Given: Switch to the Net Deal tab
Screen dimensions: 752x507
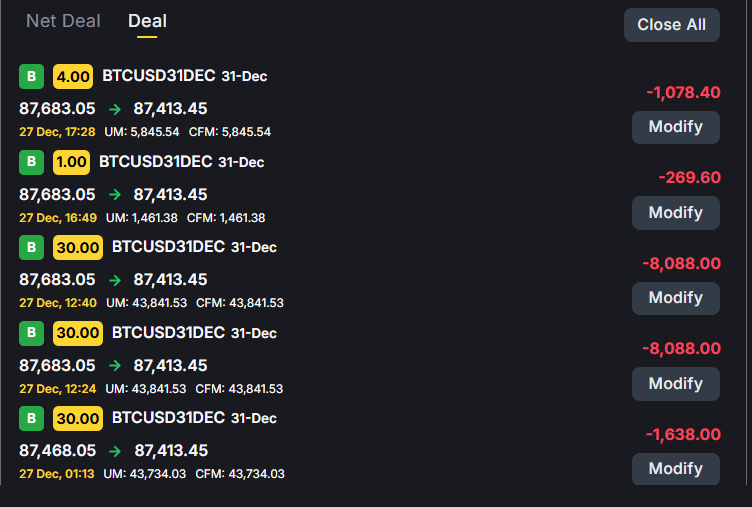Looking at the screenshot, I should [63, 21].
